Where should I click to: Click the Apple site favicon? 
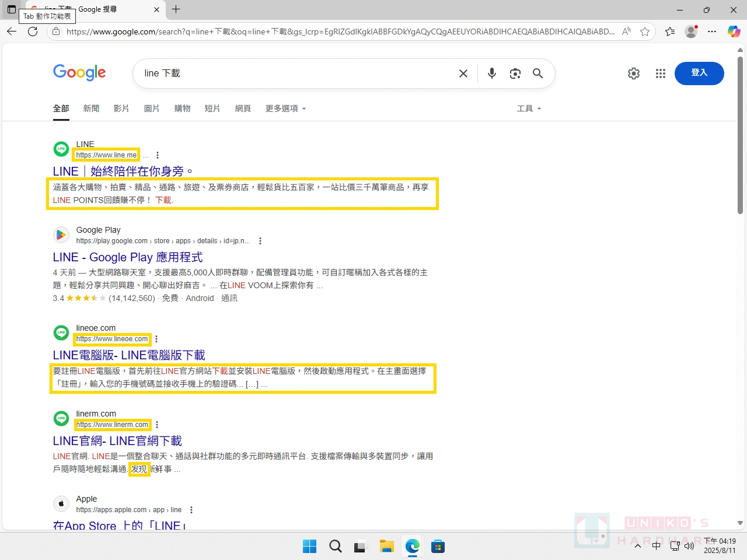[61, 504]
